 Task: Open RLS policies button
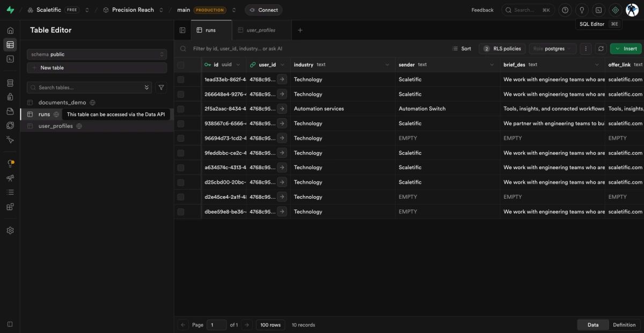click(x=502, y=48)
